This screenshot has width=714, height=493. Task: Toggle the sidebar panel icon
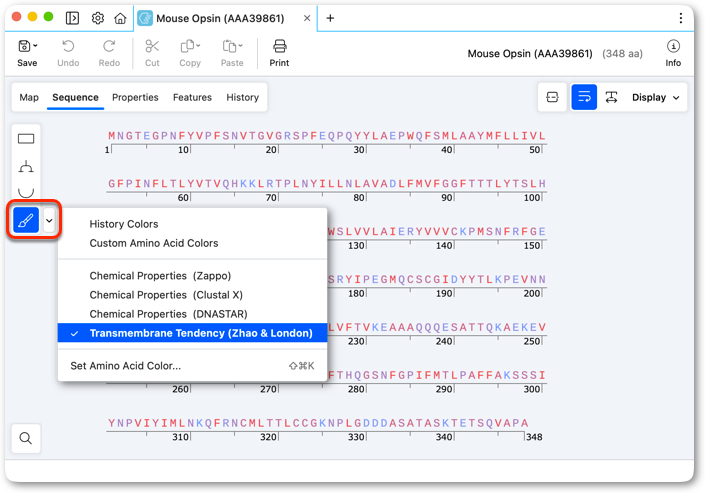[x=72, y=18]
